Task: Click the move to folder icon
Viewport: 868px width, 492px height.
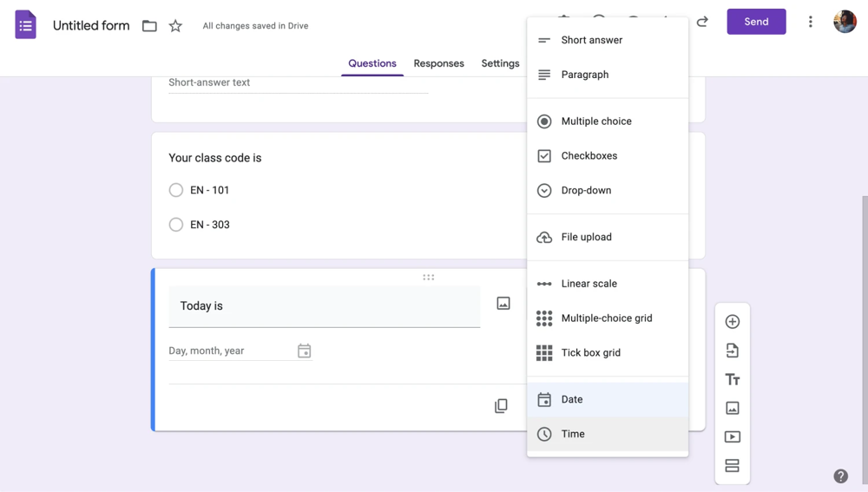Action: point(149,26)
